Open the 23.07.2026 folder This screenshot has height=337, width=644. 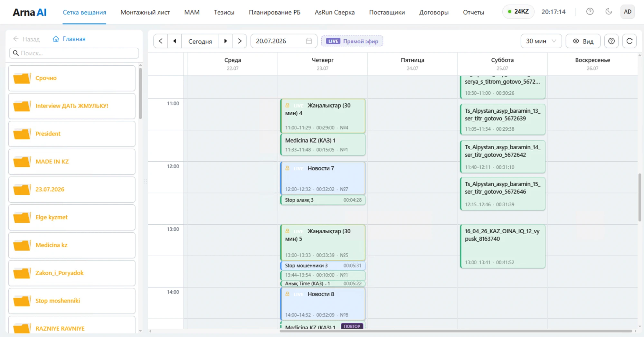(x=72, y=190)
